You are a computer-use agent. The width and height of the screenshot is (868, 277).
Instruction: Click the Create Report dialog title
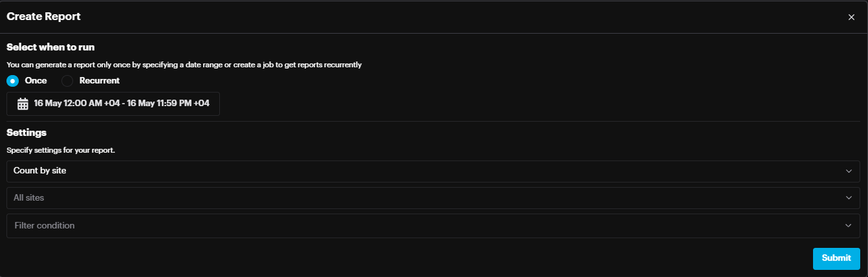click(x=43, y=17)
